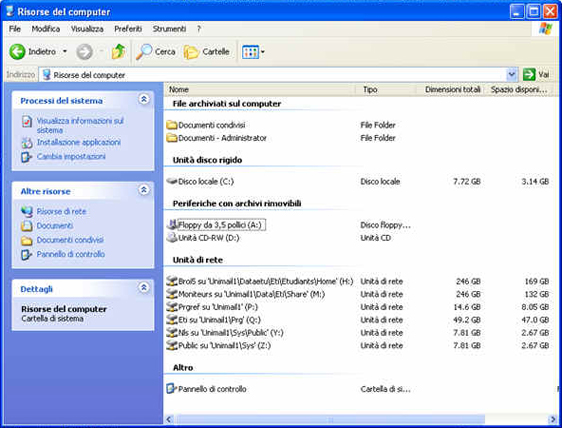Click the scroll left arrow

(x=169, y=419)
